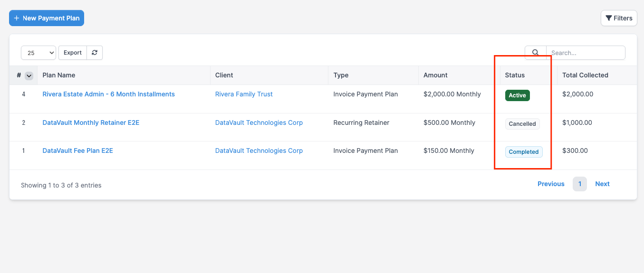Viewport: 644px width, 273px height.
Task: Click Invoice Payment Plan in DataVault Fee Plan row
Action: coord(365,151)
